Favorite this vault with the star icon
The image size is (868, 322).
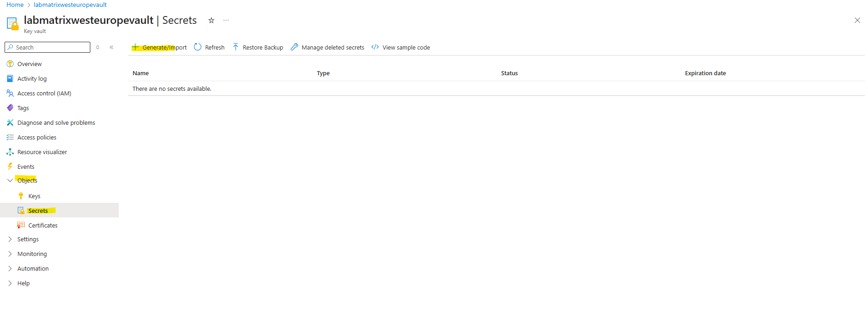(x=211, y=20)
